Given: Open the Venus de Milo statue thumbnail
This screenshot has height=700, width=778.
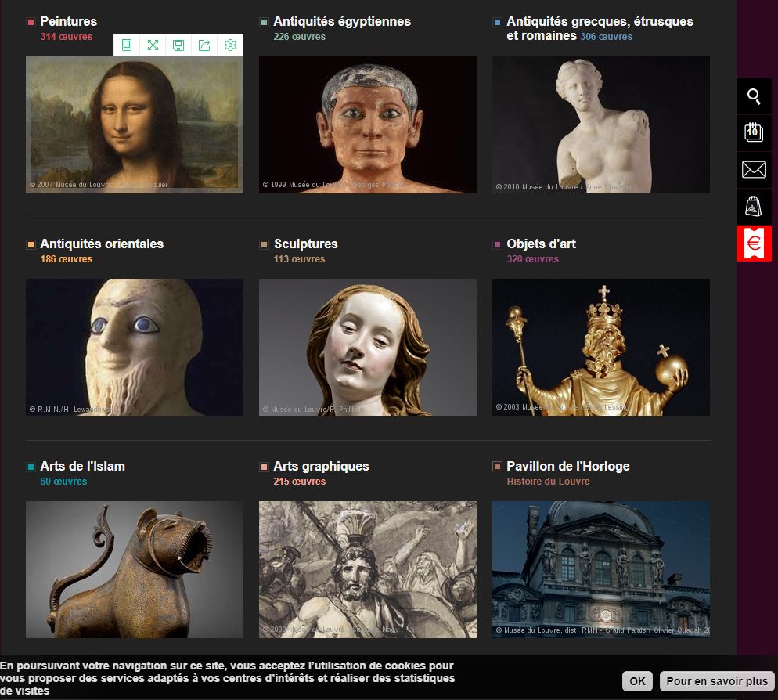Looking at the screenshot, I should [x=601, y=124].
